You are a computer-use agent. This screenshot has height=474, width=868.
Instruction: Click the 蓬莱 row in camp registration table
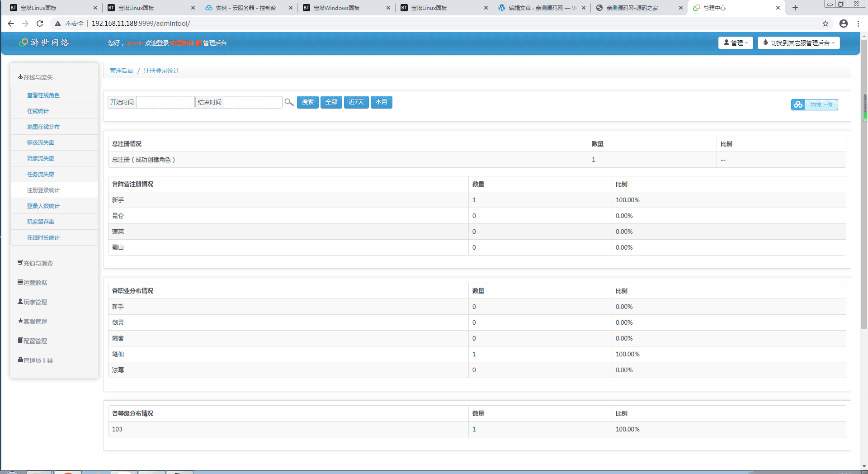pyautogui.click(x=477, y=232)
